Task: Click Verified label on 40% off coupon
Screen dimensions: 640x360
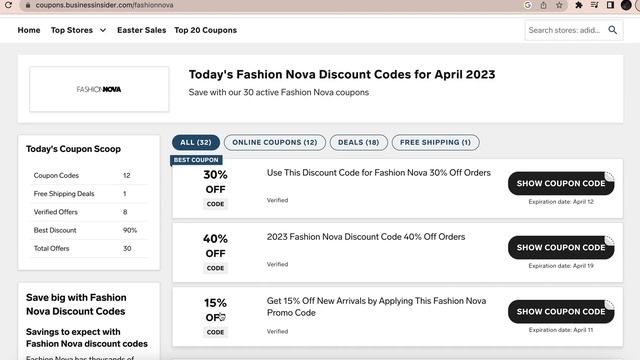Action: tap(278, 264)
